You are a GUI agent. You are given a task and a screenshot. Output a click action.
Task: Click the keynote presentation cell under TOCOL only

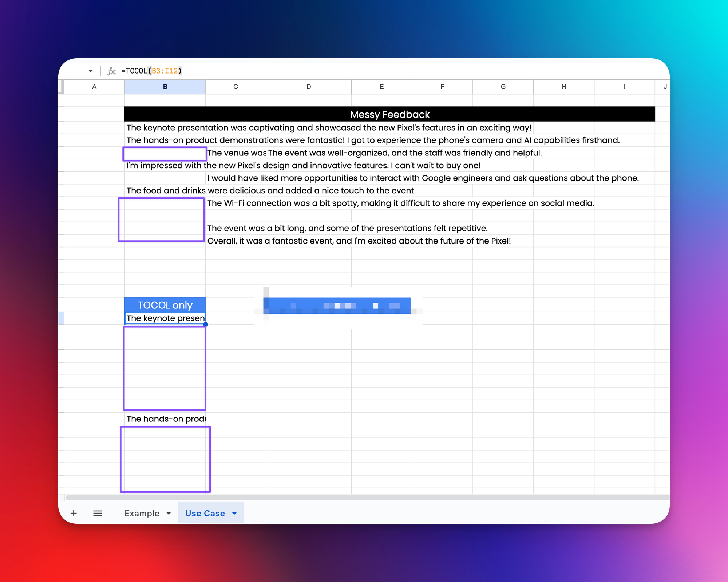pos(165,318)
